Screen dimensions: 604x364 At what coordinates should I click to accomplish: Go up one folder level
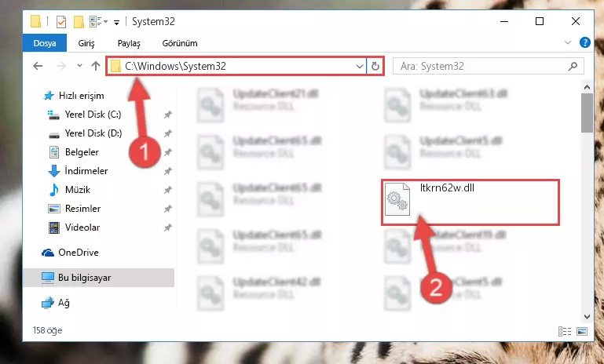(x=96, y=66)
